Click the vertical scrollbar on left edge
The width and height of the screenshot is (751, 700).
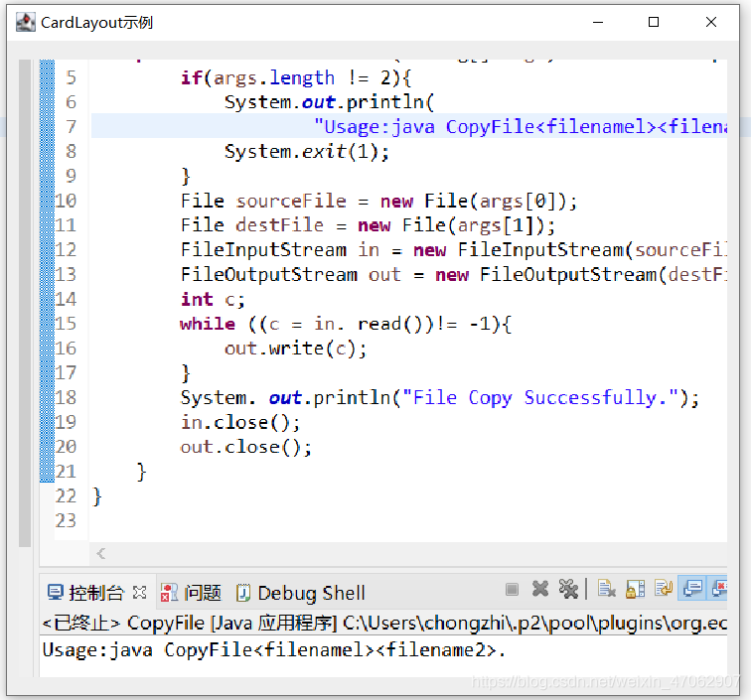point(25,303)
